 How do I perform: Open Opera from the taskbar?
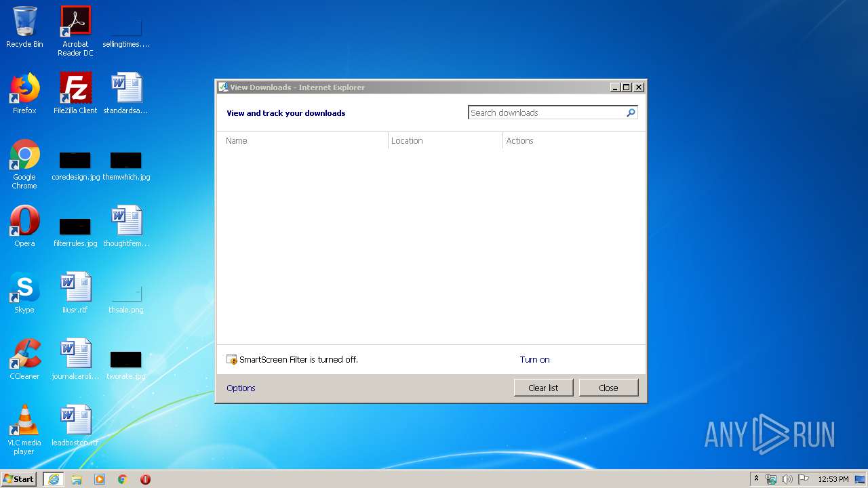coord(145,479)
